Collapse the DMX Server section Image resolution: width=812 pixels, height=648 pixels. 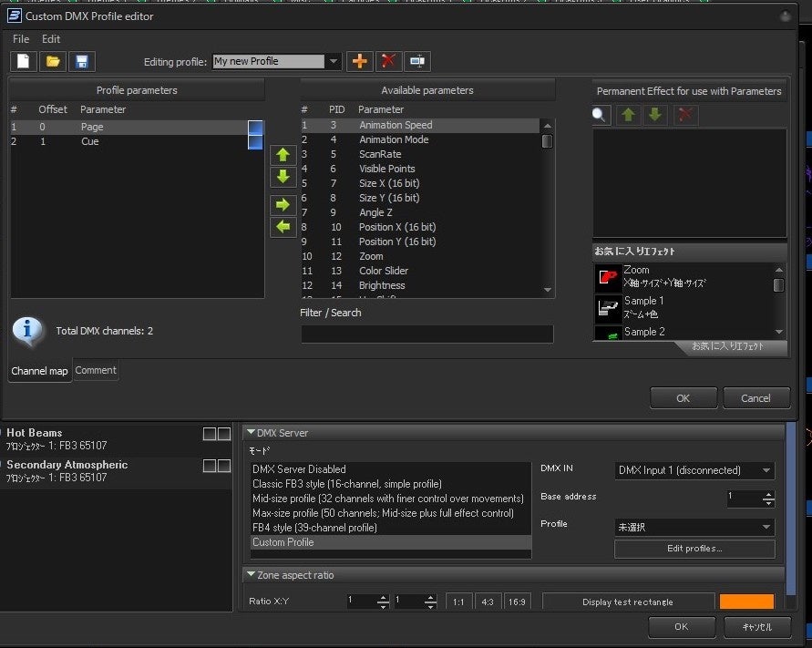point(251,433)
